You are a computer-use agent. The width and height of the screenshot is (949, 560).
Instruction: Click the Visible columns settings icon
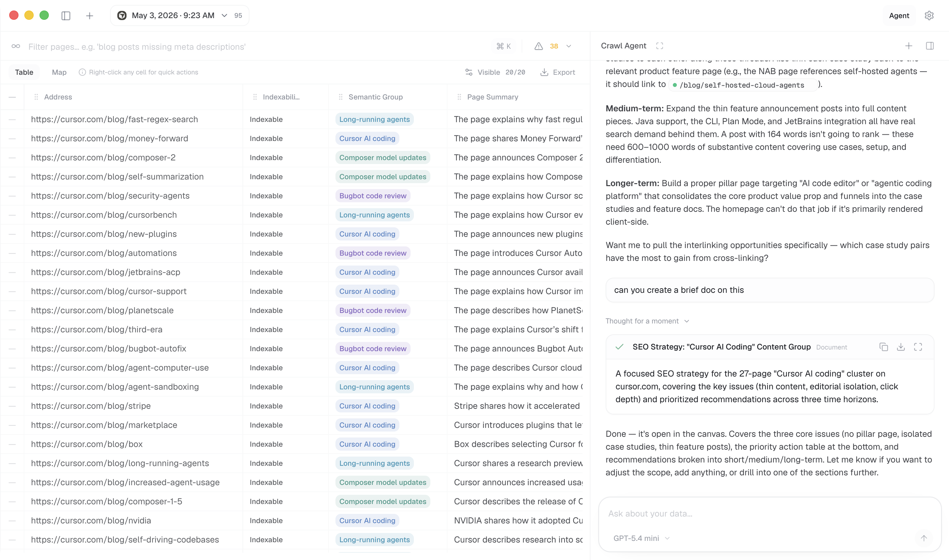pos(469,72)
